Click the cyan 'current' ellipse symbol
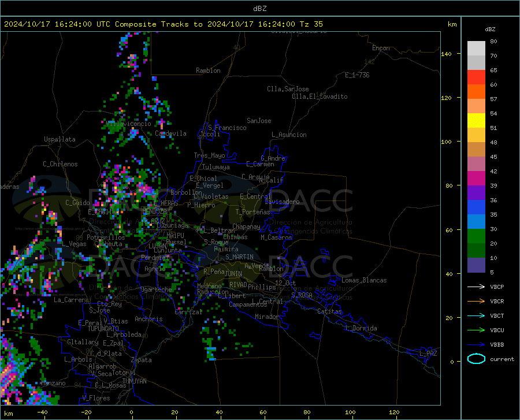520x420 pixels. 476,359
